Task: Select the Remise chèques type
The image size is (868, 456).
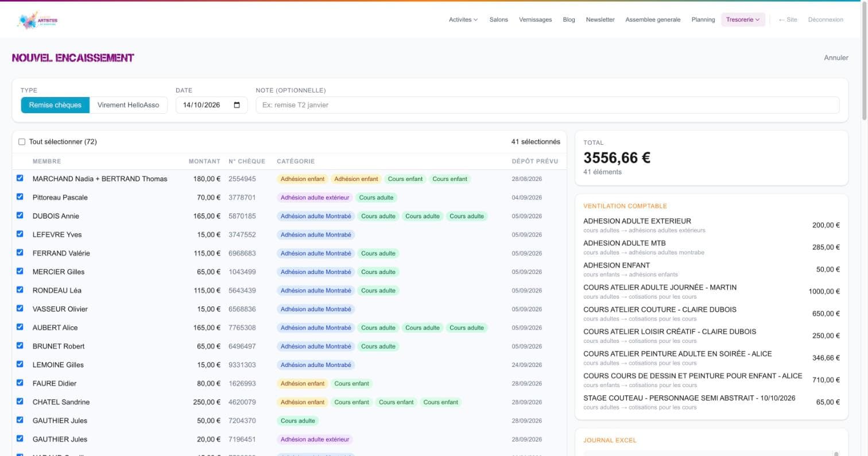Action: 56,105
